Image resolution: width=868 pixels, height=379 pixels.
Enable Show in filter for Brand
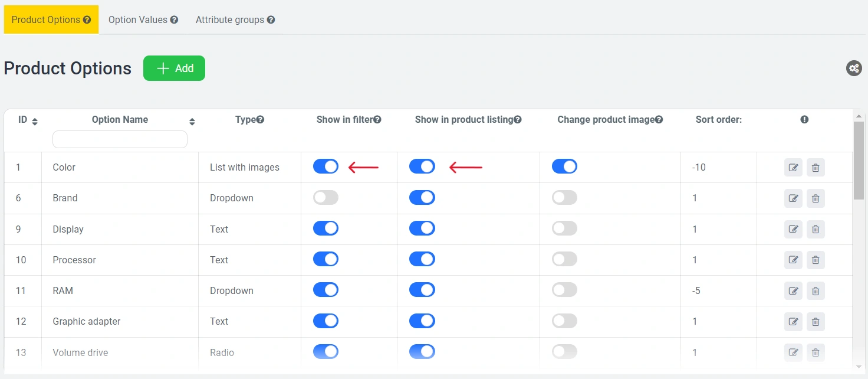(325, 198)
